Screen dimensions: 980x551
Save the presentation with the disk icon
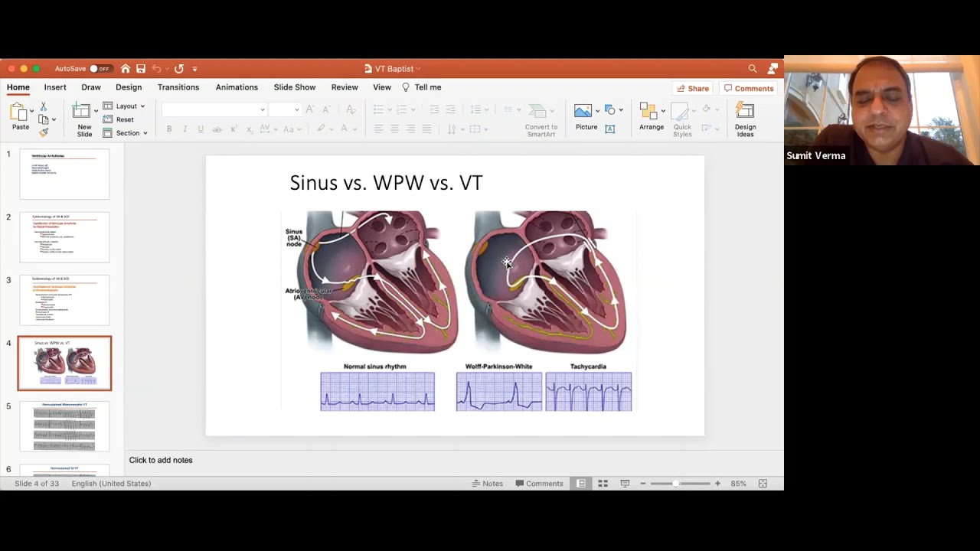click(141, 69)
